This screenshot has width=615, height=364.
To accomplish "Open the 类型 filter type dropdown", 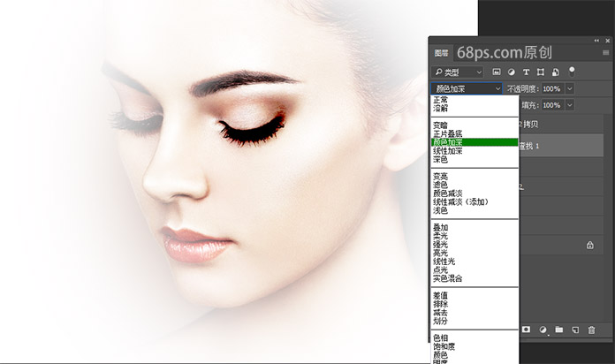I will 458,72.
